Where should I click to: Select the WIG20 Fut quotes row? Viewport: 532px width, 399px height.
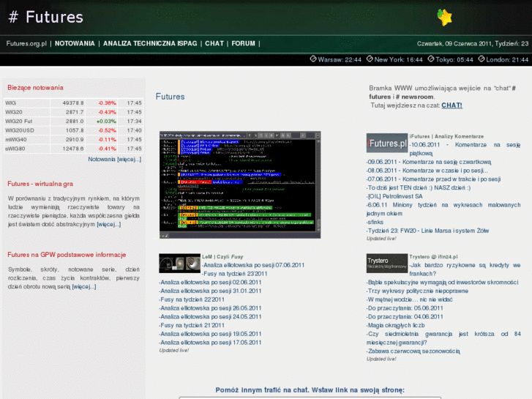(x=74, y=122)
